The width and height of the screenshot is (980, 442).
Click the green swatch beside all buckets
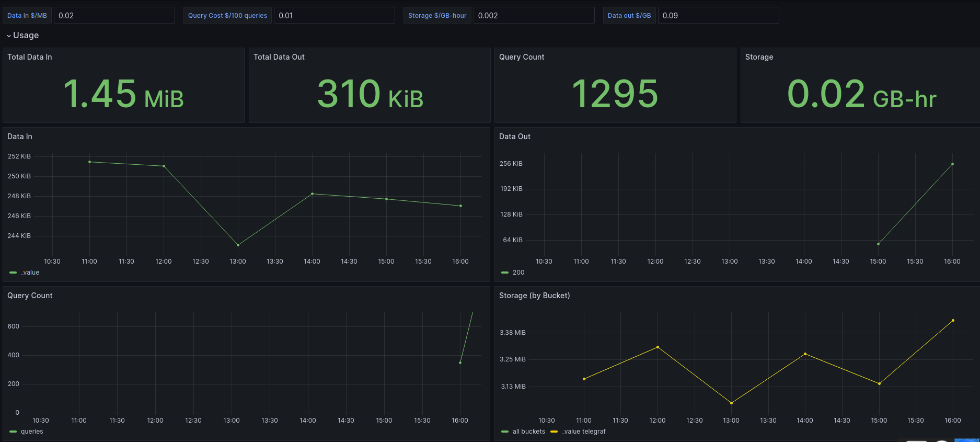505,432
